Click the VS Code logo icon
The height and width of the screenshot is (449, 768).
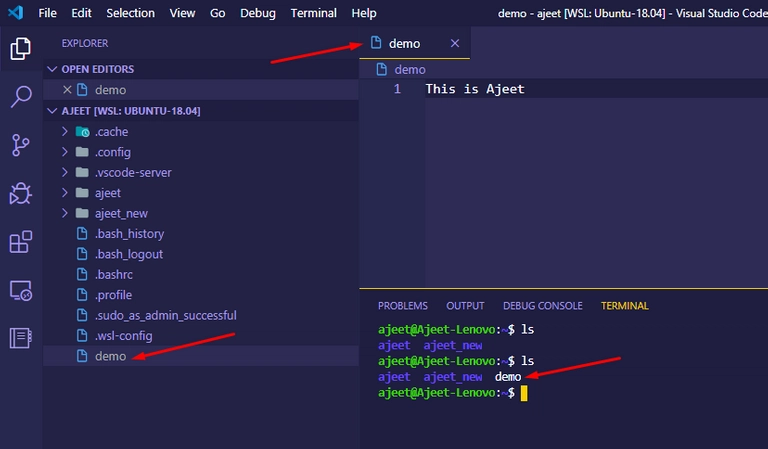click(15, 12)
